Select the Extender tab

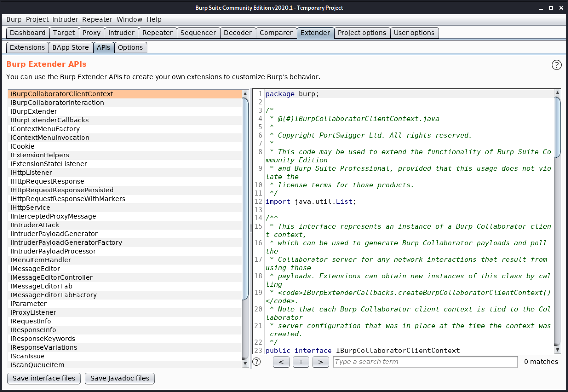pyautogui.click(x=315, y=33)
